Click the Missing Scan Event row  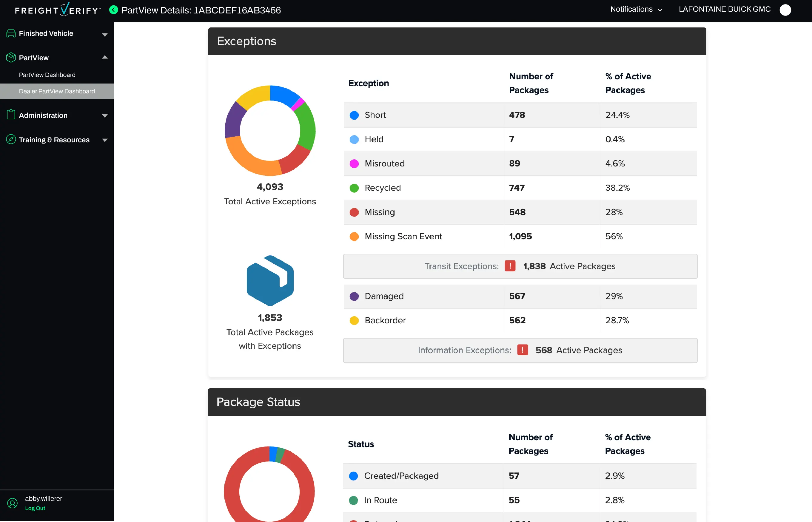403,236
